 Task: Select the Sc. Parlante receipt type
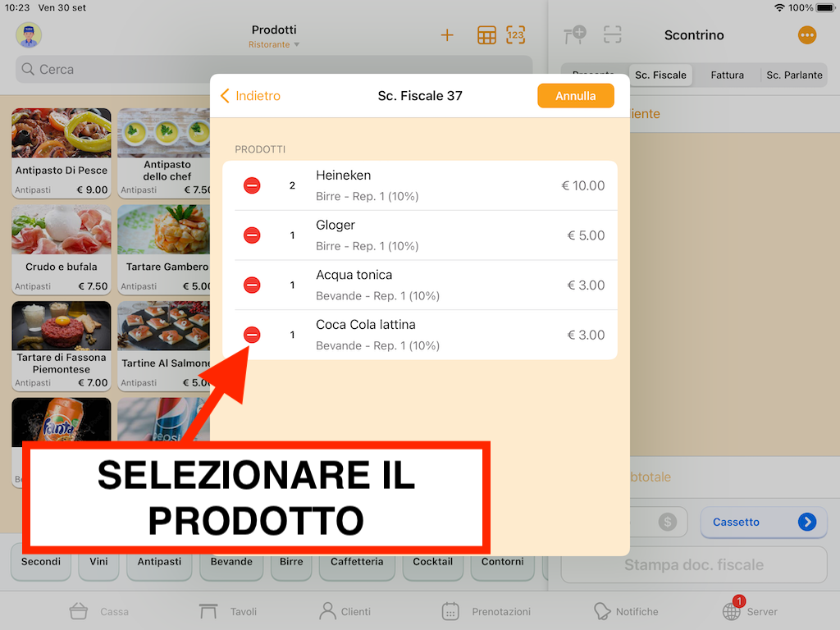pyautogui.click(x=794, y=75)
